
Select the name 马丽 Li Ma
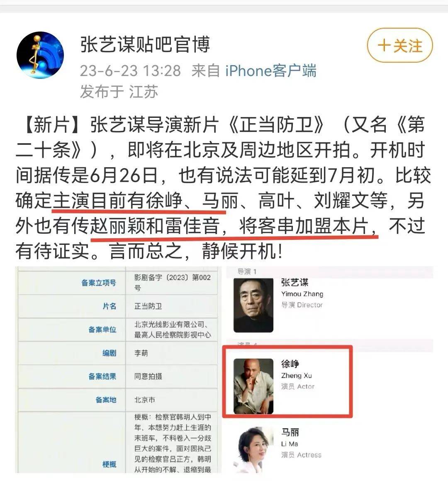pyautogui.click(x=290, y=438)
